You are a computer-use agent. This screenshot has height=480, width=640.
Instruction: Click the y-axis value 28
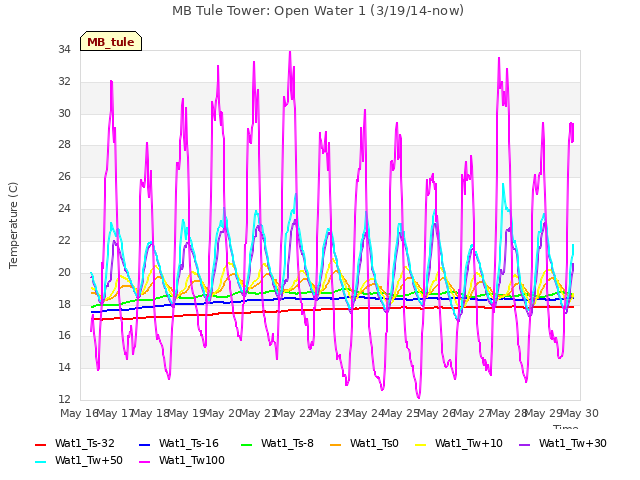click(64, 144)
